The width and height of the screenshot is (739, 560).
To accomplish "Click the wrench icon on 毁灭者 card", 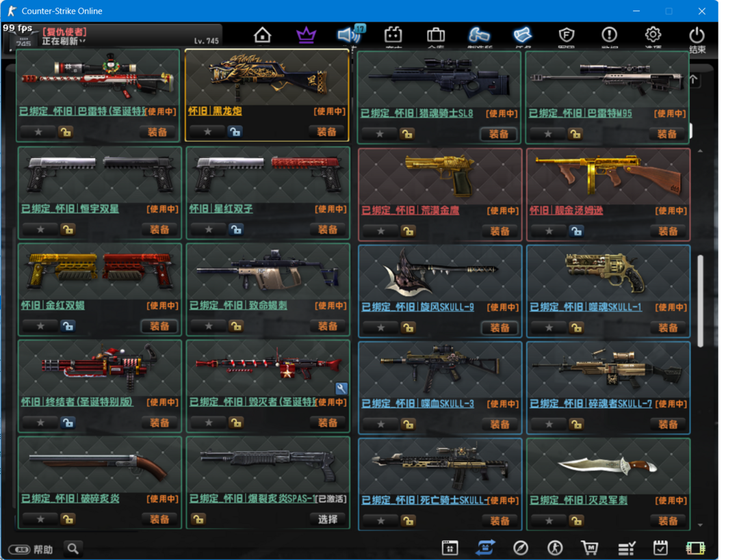I will (341, 388).
